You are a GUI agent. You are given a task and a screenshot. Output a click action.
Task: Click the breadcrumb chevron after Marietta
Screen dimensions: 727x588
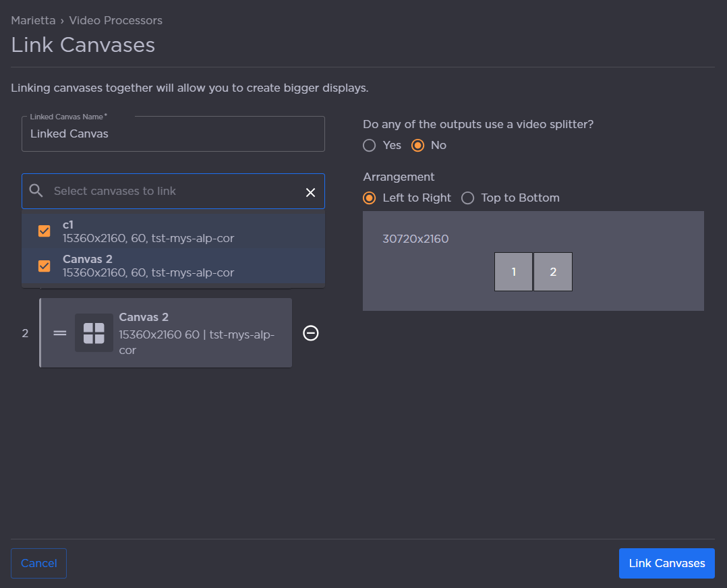point(63,20)
